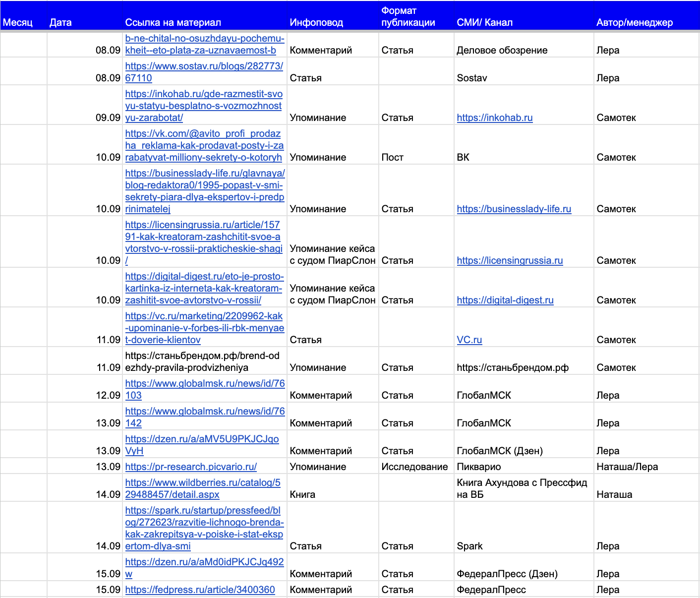Image resolution: width=700 pixels, height=598 pixels.
Task: Select the 'Инфоповод' header cell
Action: 333,16
